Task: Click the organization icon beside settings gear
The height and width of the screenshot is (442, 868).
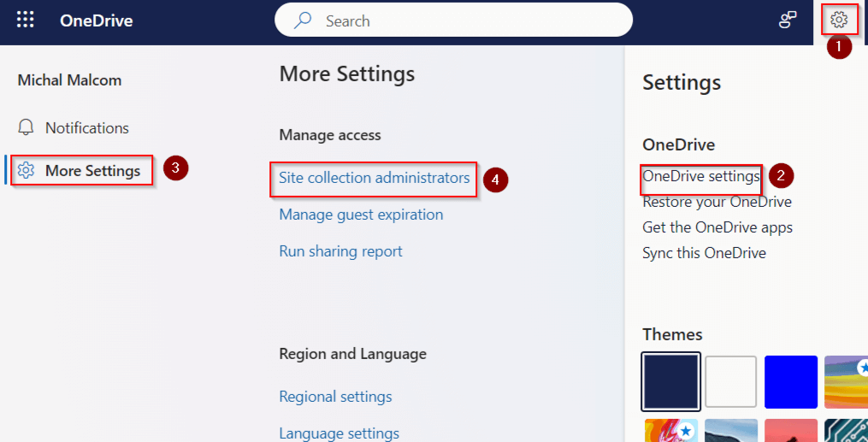Action: click(x=788, y=21)
